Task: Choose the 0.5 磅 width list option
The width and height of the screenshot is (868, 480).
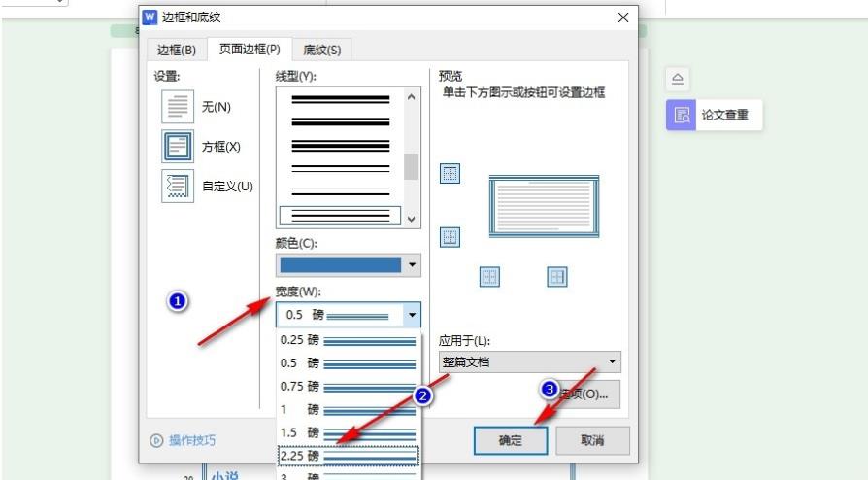Action: pyautogui.click(x=349, y=363)
